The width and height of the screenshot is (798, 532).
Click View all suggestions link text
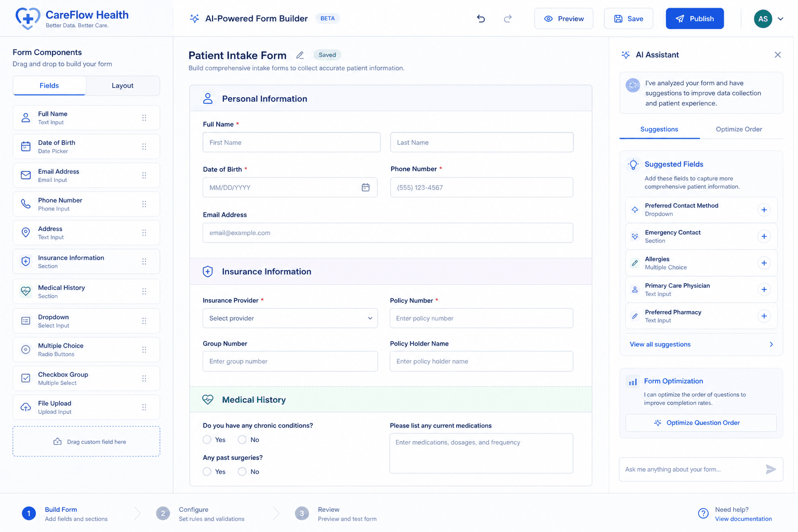tap(660, 344)
